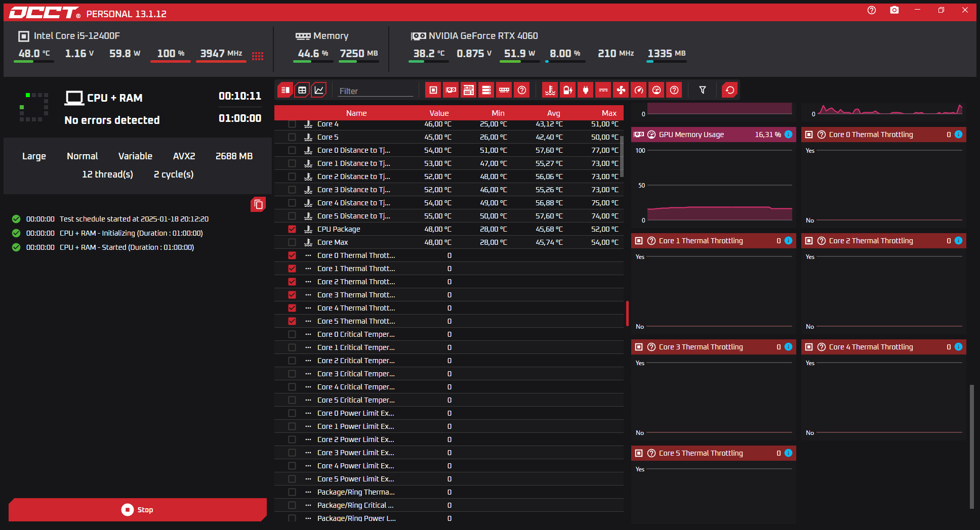Toggle the sensor list panel view button
The image size is (980, 530).
pos(285,90)
